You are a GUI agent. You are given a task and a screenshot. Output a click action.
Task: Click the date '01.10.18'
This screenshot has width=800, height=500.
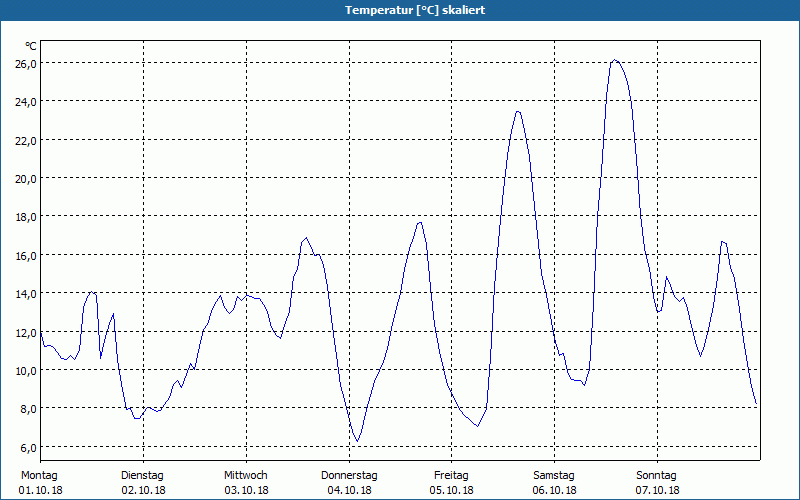(40, 490)
